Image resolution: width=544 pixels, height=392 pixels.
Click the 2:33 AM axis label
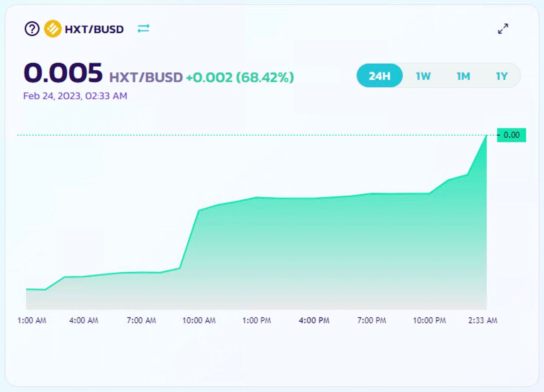click(x=483, y=321)
